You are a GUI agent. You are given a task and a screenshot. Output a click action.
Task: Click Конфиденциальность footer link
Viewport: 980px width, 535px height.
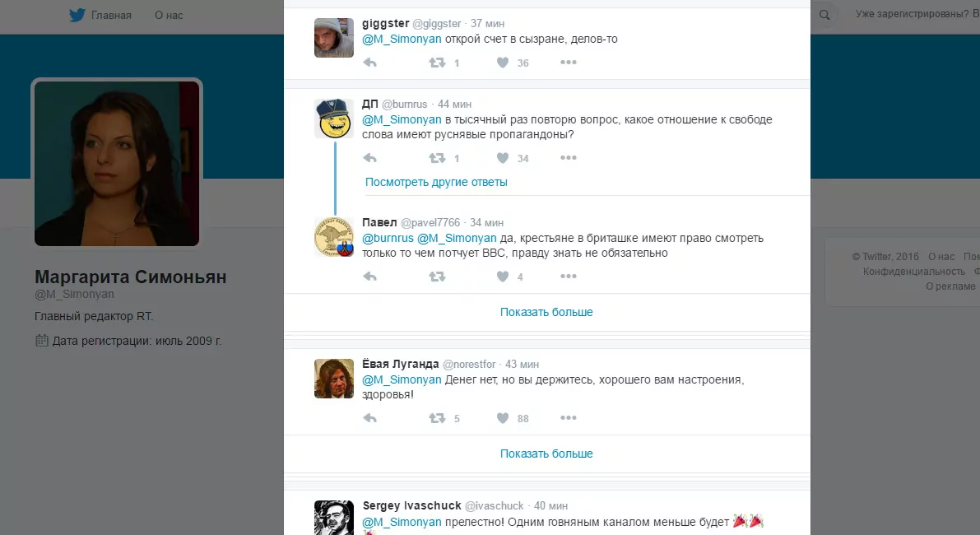(x=913, y=272)
